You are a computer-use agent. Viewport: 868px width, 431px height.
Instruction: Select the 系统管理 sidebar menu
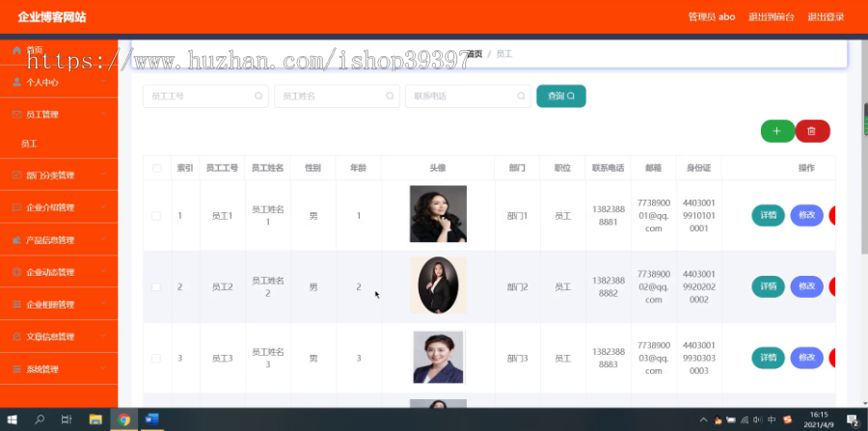click(x=59, y=369)
